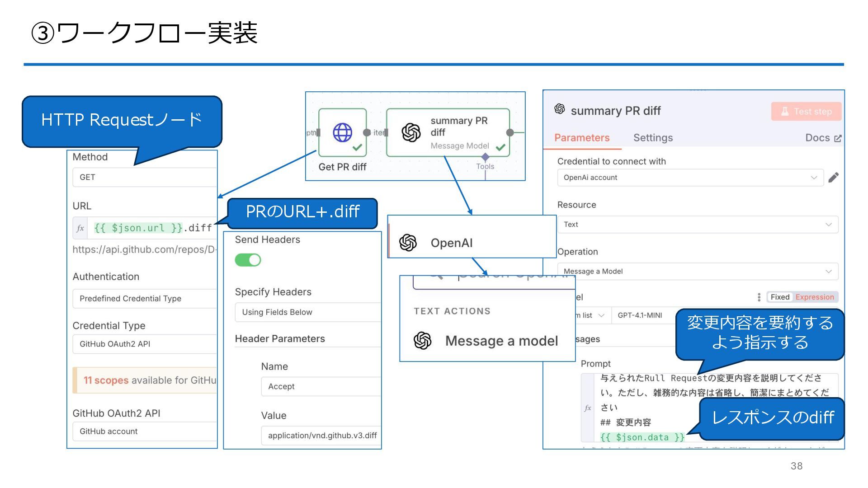Viewport: 868px width, 488px height.
Task: Open the Operation dropdown Message a Model
Action: coord(698,271)
